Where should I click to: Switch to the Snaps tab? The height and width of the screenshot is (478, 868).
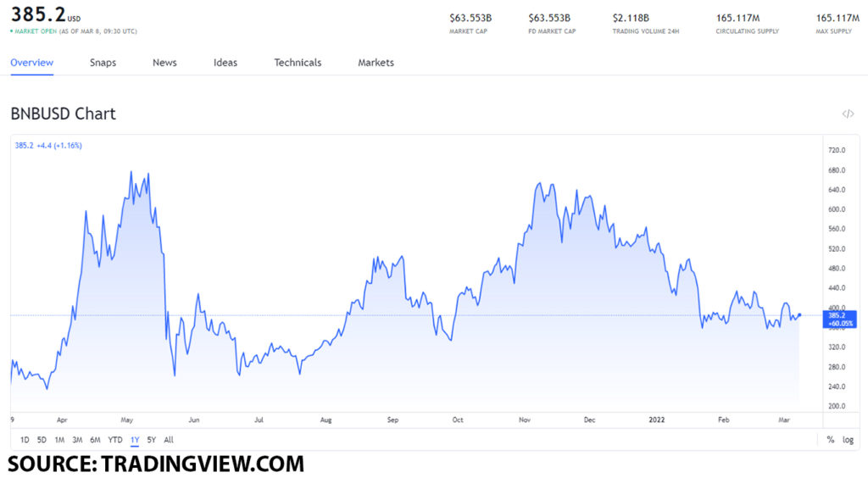click(x=103, y=63)
